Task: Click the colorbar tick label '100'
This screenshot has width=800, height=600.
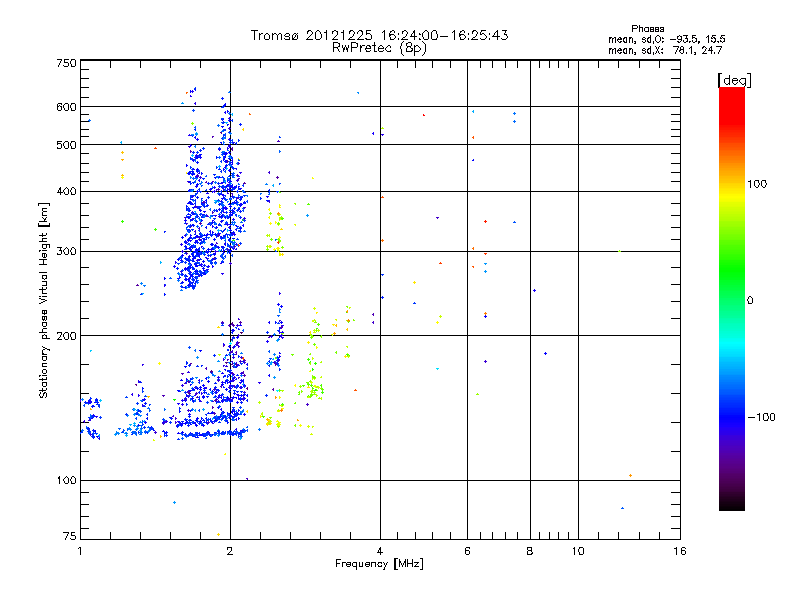Action: tap(757, 184)
